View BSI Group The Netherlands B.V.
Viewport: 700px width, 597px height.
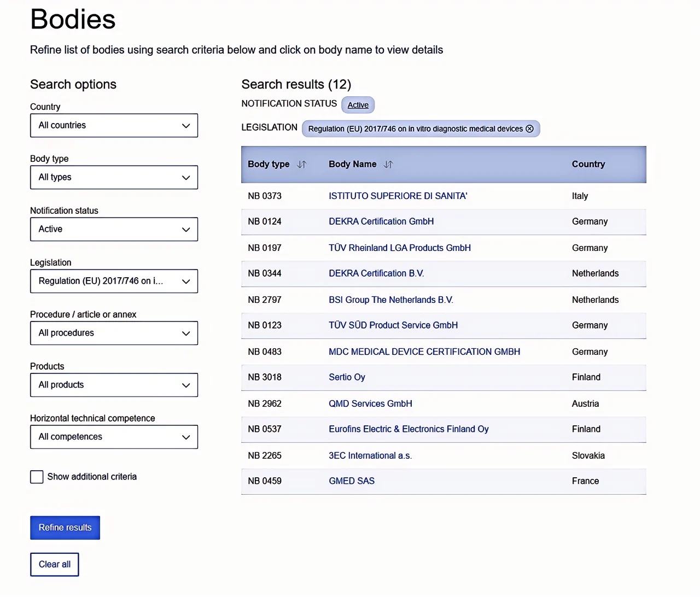tap(391, 300)
